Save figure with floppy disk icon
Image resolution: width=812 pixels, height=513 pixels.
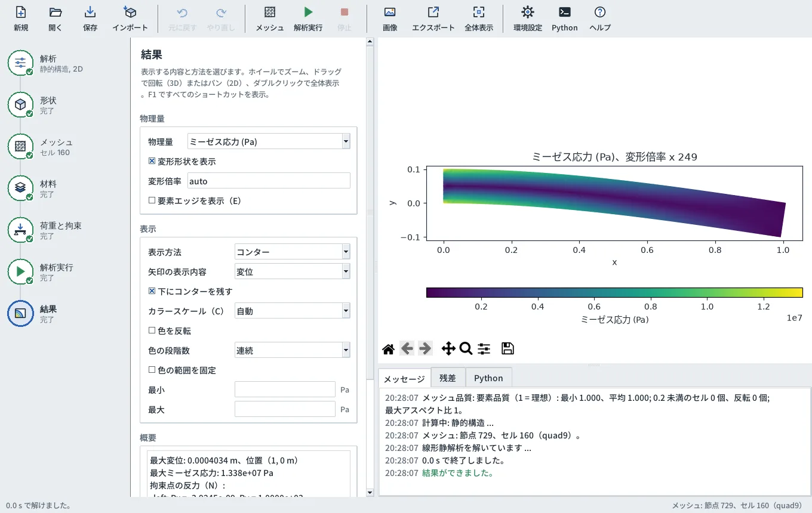507,349
